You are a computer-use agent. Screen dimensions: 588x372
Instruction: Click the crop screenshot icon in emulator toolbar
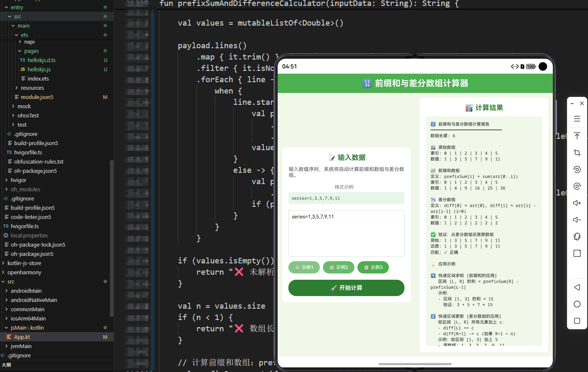coord(577,153)
